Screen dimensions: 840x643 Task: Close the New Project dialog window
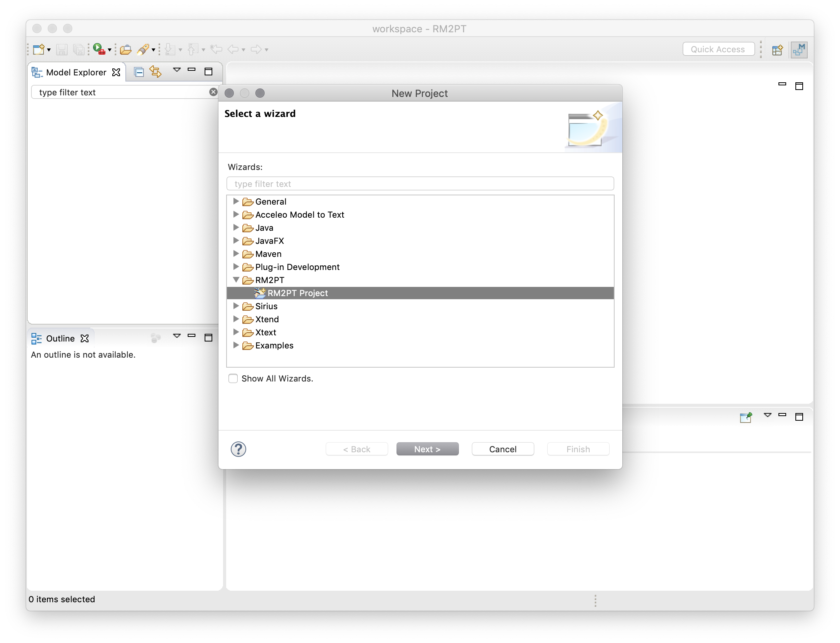point(229,93)
